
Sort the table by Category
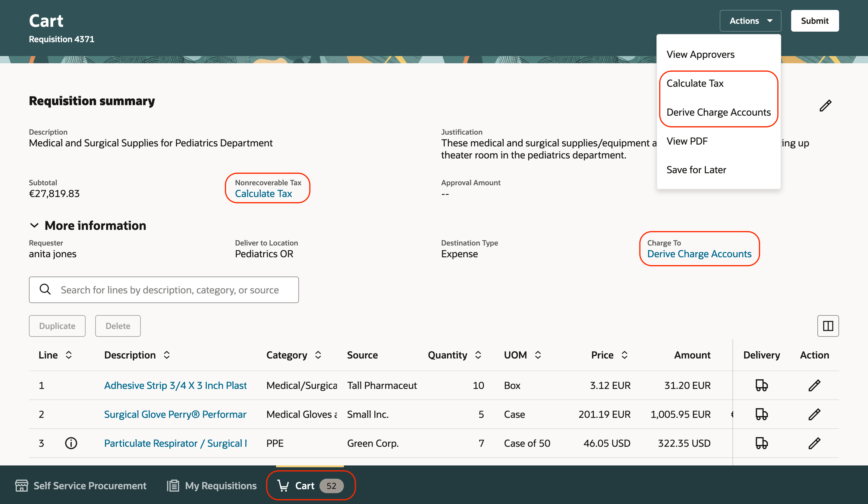(x=318, y=355)
